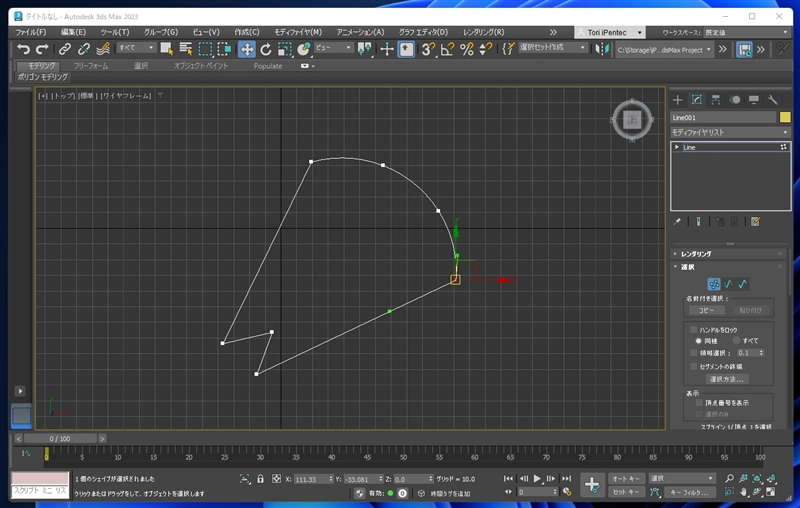Enable the ハンドルをロック checkbox

(x=693, y=329)
